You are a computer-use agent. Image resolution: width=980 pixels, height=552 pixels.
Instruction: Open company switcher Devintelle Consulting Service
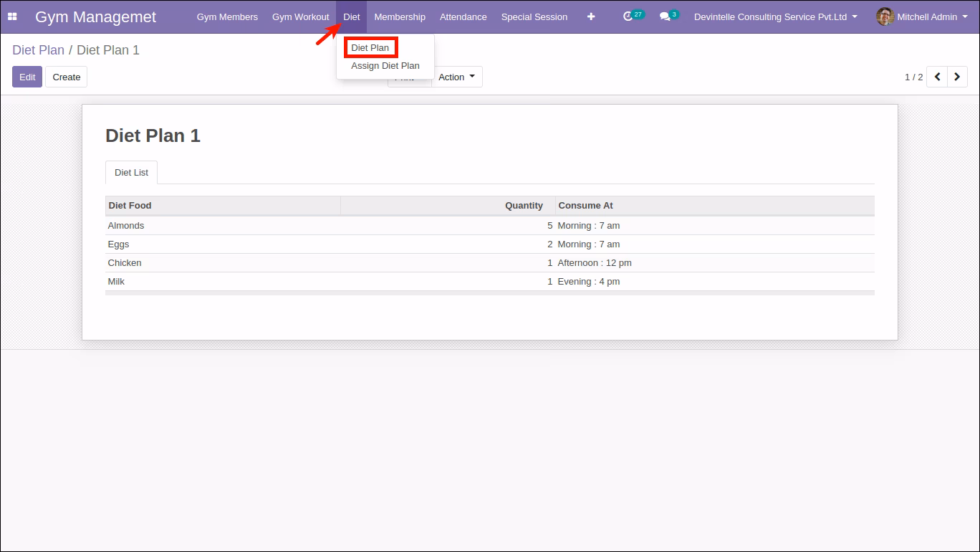[776, 16]
